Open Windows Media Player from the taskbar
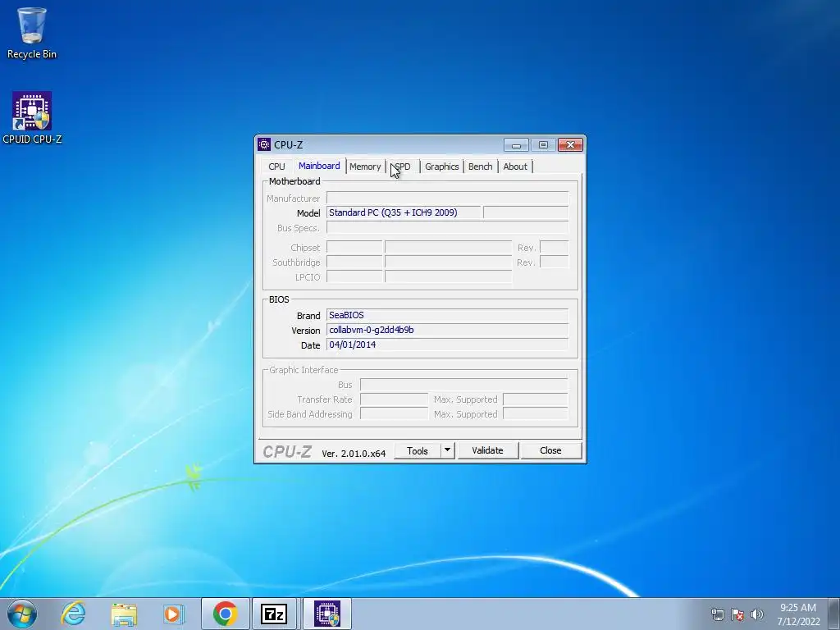Image resolution: width=840 pixels, height=630 pixels. click(x=174, y=614)
